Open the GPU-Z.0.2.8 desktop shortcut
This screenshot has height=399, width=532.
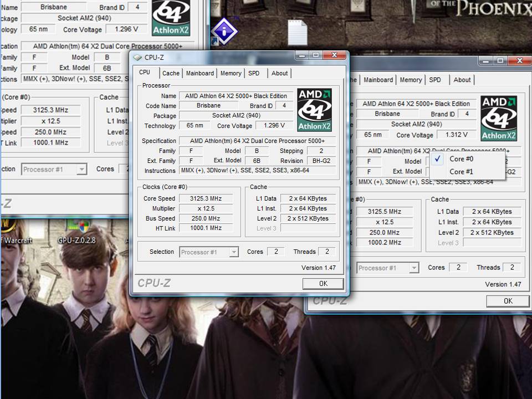pos(76,232)
